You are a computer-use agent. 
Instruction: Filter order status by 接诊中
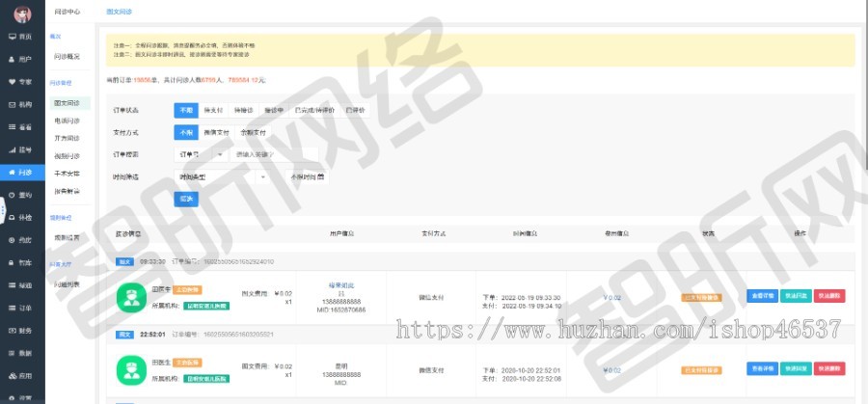[x=273, y=110]
